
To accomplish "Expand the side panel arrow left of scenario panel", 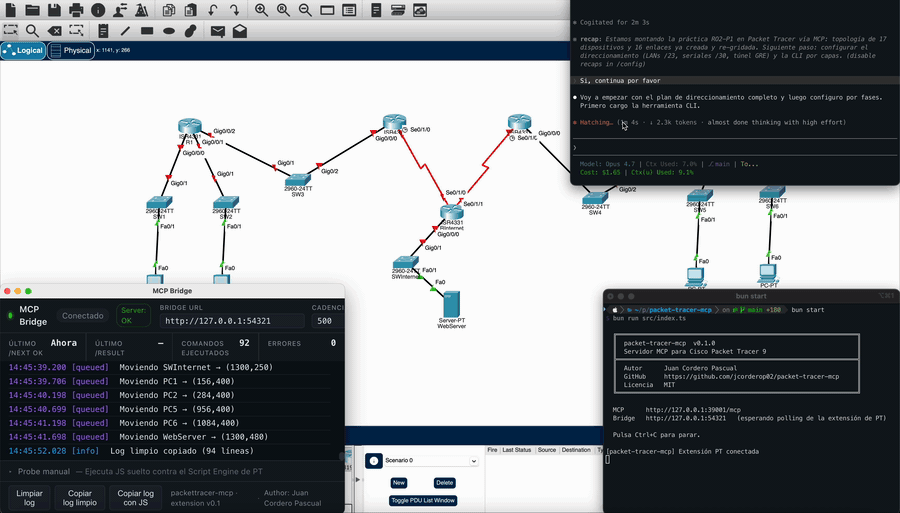I will point(358,479).
